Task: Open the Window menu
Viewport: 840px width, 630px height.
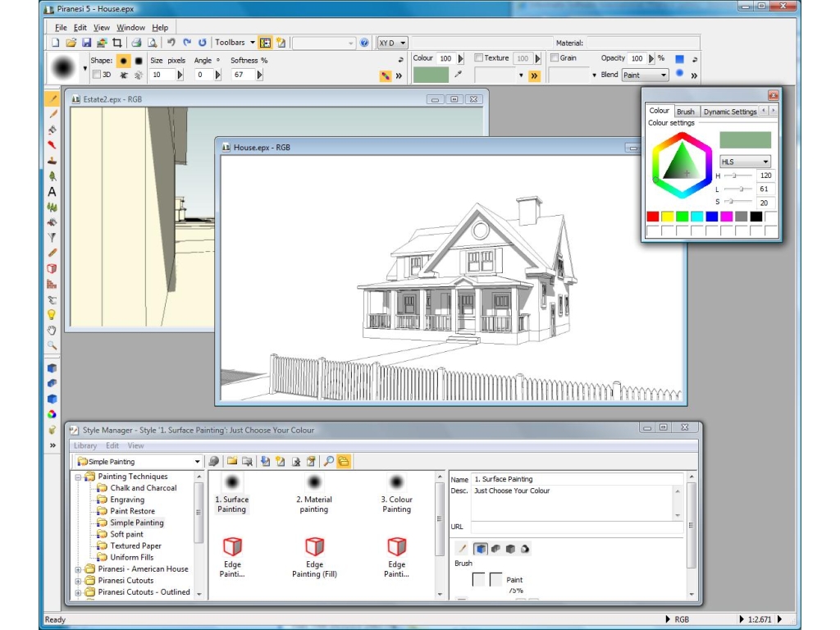Action: click(x=130, y=27)
